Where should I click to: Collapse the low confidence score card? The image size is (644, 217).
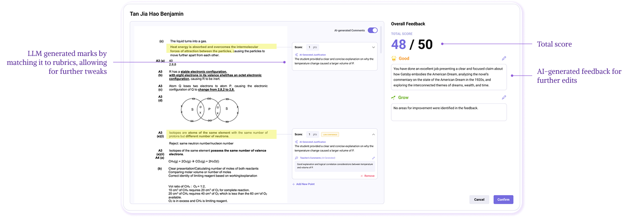pyautogui.click(x=373, y=134)
